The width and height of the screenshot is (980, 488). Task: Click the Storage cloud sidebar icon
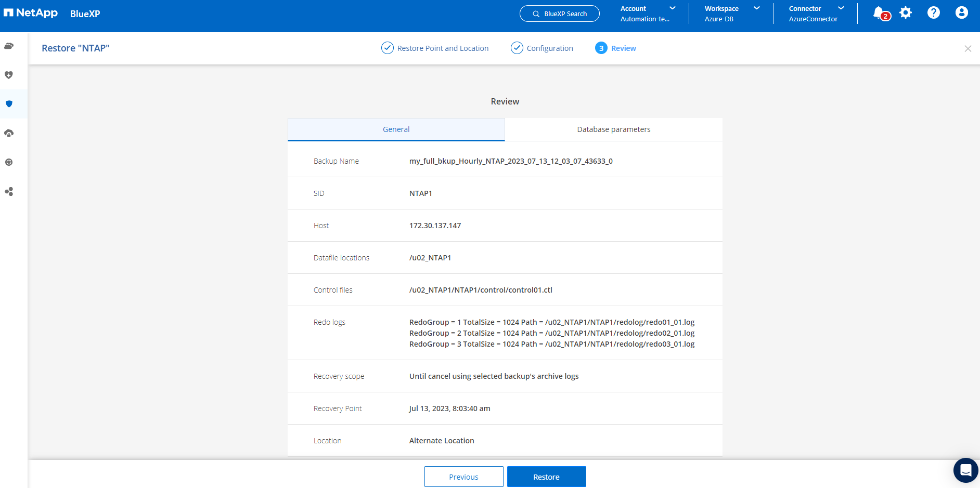click(9, 46)
